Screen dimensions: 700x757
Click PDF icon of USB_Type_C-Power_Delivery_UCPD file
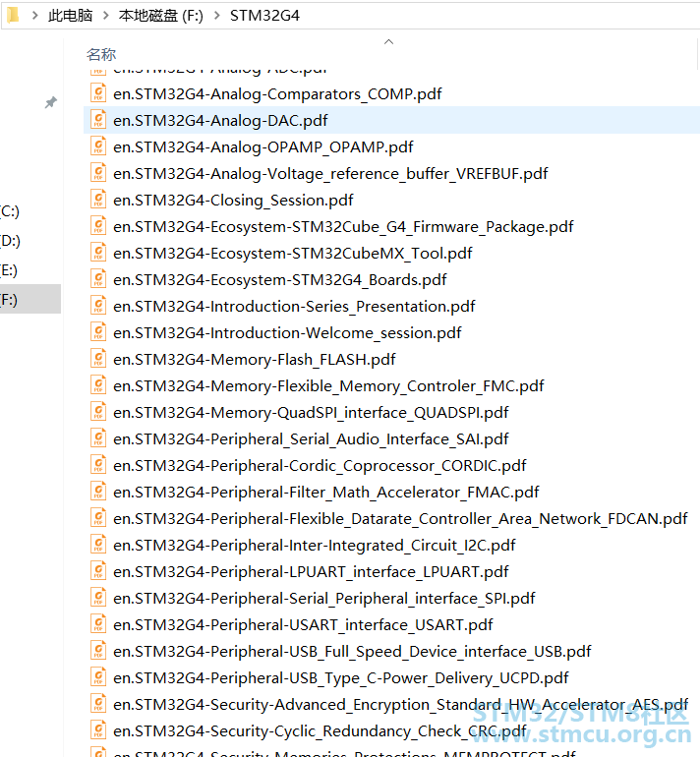tap(98, 676)
